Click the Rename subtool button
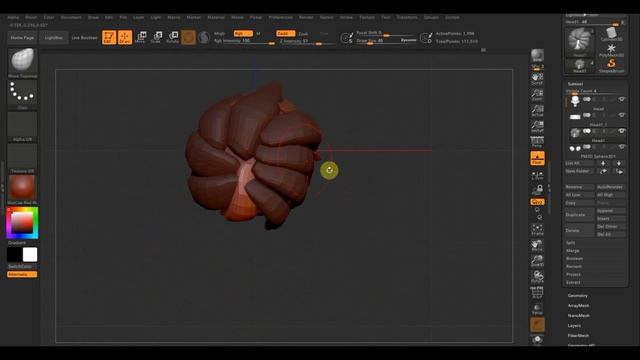The width and height of the screenshot is (640, 360). coord(579,187)
